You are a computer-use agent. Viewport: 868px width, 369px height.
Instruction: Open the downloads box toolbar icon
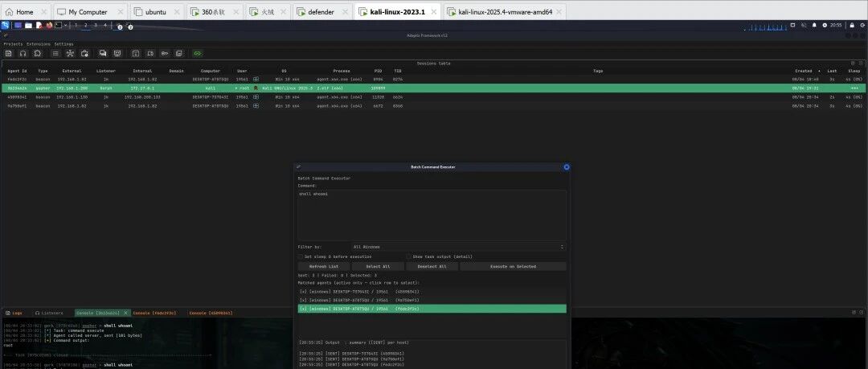136,53
